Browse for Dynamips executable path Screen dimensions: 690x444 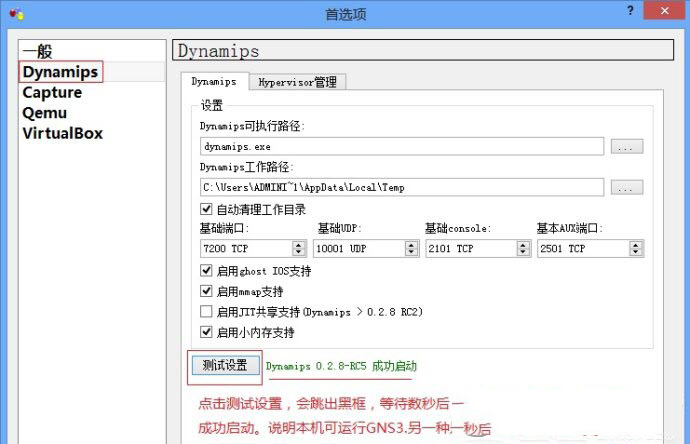(626, 146)
